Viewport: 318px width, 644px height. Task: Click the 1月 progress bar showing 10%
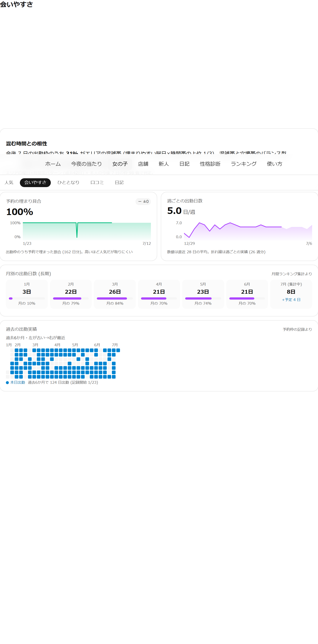27,298
